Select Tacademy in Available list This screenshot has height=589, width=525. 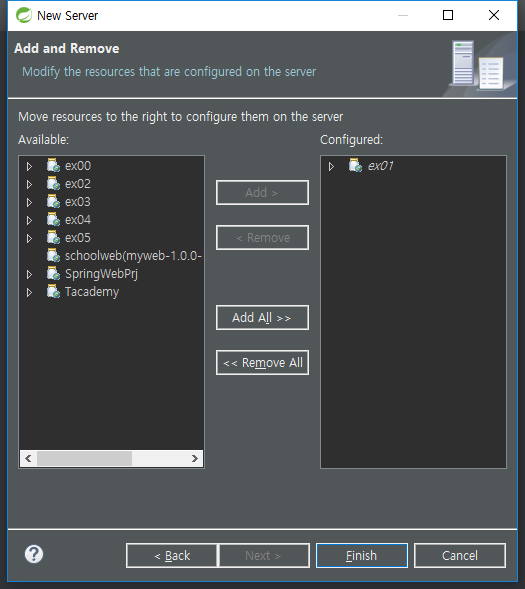point(92,292)
